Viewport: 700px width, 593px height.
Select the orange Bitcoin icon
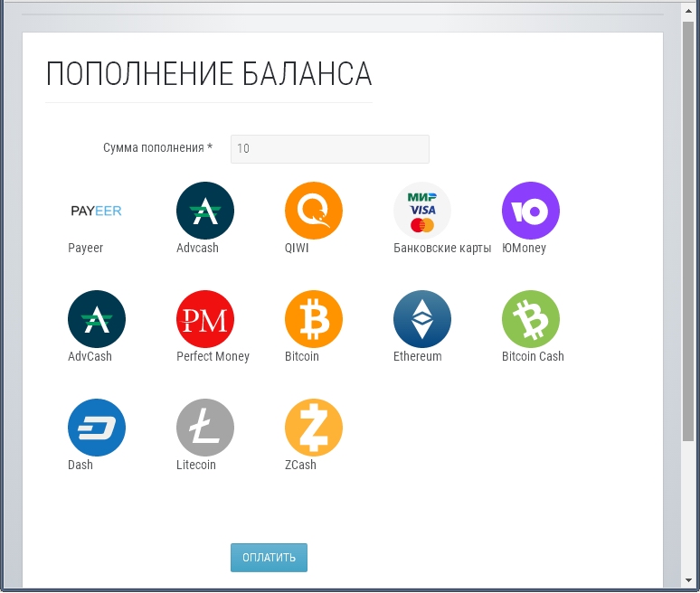click(x=314, y=319)
